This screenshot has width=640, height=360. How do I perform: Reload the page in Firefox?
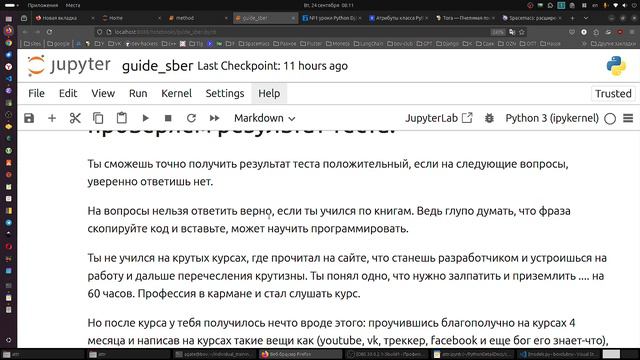pyautogui.click(x=49, y=32)
